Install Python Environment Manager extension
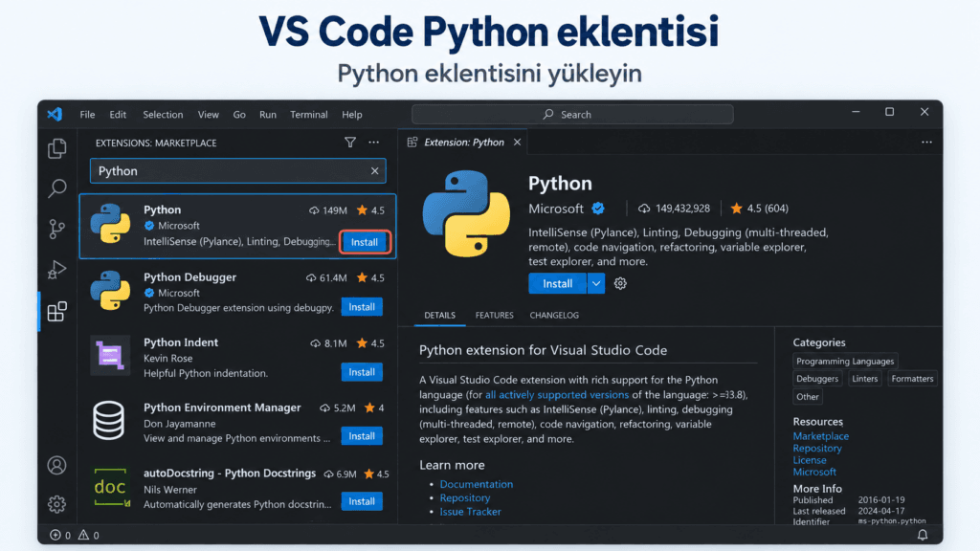The image size is (980, 551). (362, 436)
